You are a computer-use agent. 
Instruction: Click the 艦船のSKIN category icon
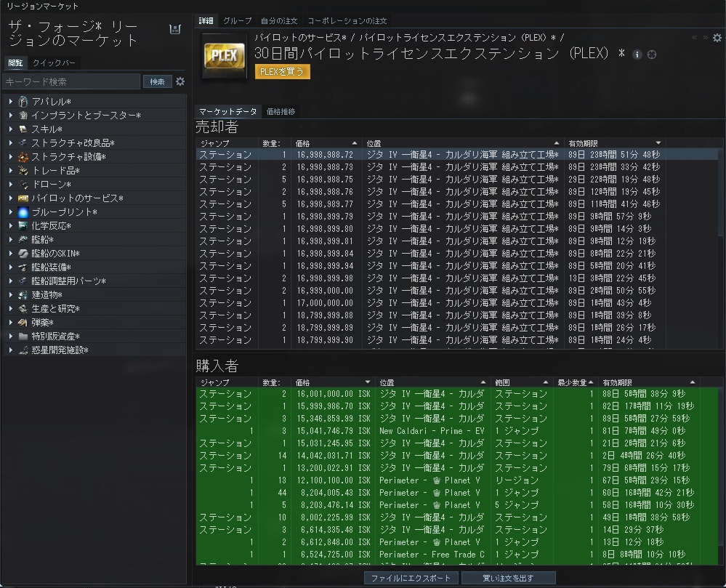pyautogui.click(x=23, y=253)
